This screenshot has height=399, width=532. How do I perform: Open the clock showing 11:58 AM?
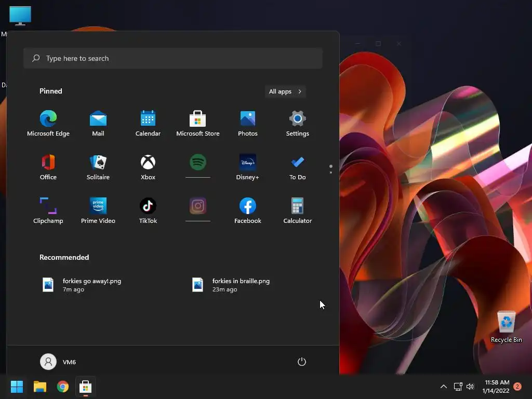(496, 387)
